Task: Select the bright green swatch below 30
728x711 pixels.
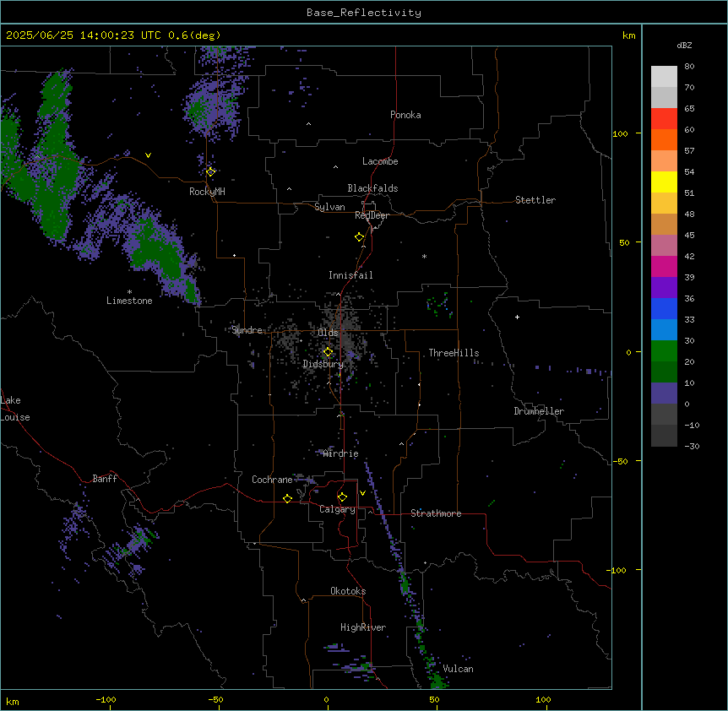Action: (664, 351)
